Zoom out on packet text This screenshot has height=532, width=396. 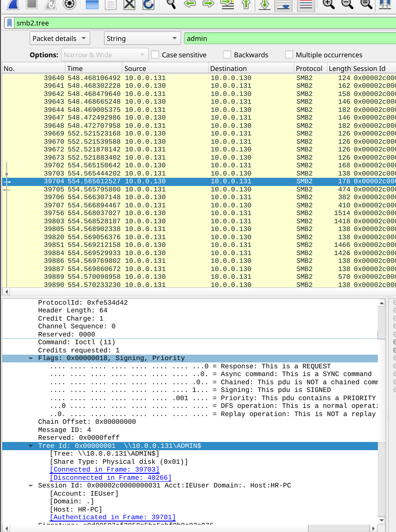click(347, 4)
